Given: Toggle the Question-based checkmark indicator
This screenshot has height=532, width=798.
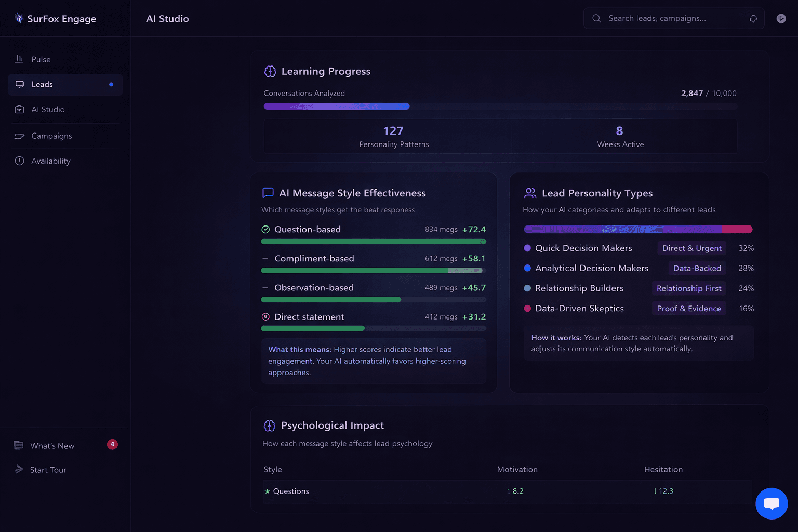Looking at the screenshot, I should tap(265, 229).
